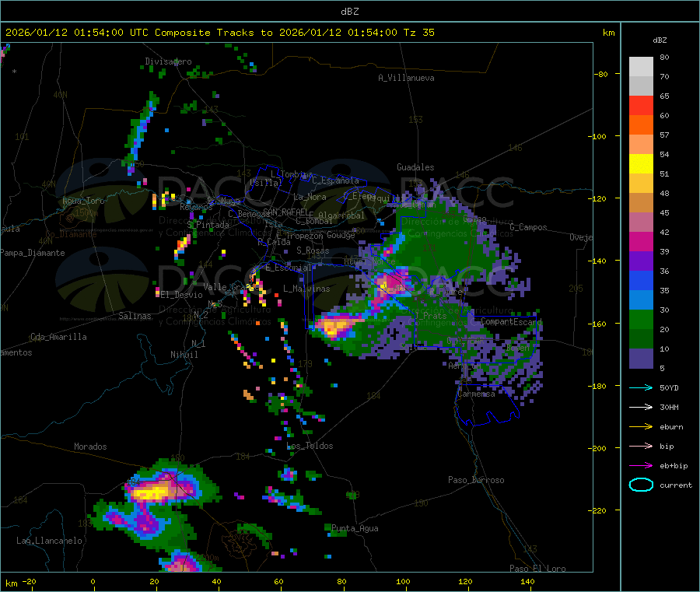The image size is (700, 592).
Task: Click the 'Los_Toldos' map label
Action: point(310,446)
